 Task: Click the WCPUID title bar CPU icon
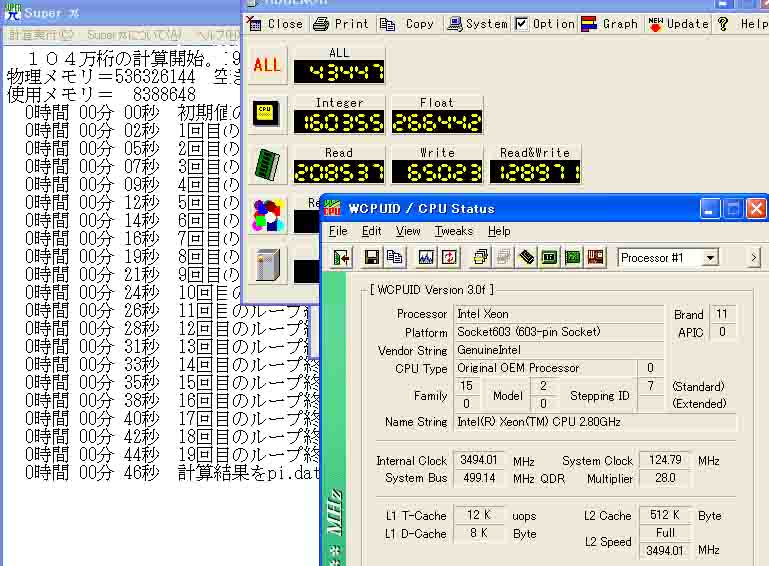332,208
